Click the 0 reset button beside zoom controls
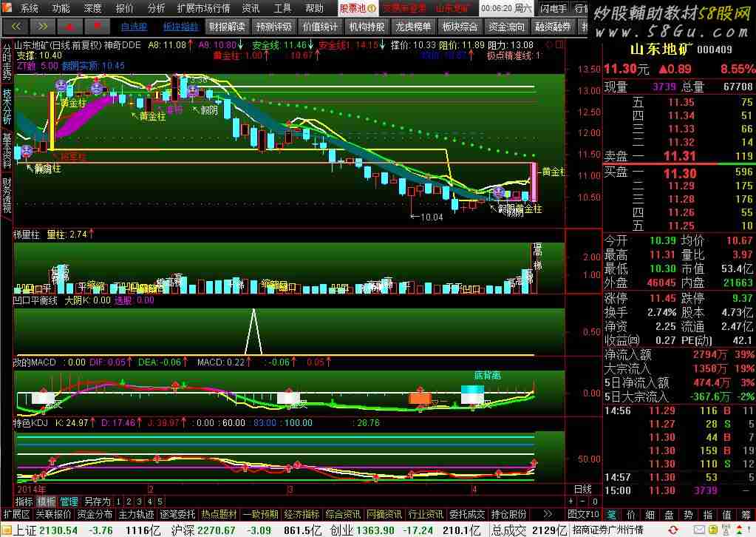Image resolution: width=756 pixels, height=537 pixels. point(594,501)
